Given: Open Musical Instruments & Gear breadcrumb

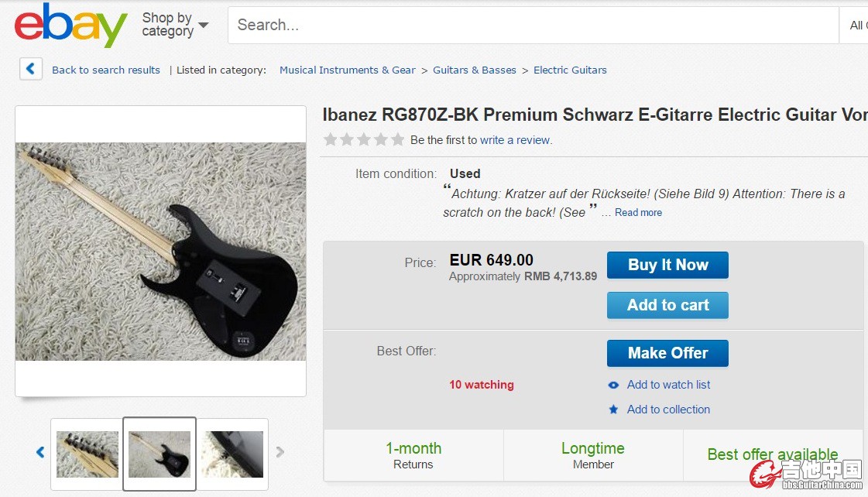Looking at the screenshot, I should pos(347,70).
